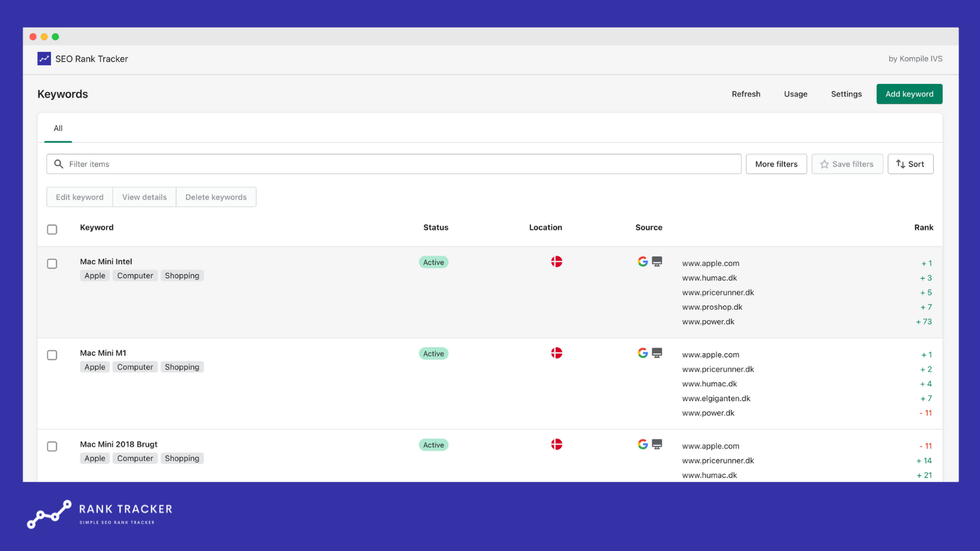
Task: Check the Mac Mini M1 row checkbox
Action: (x=52, y=355)
